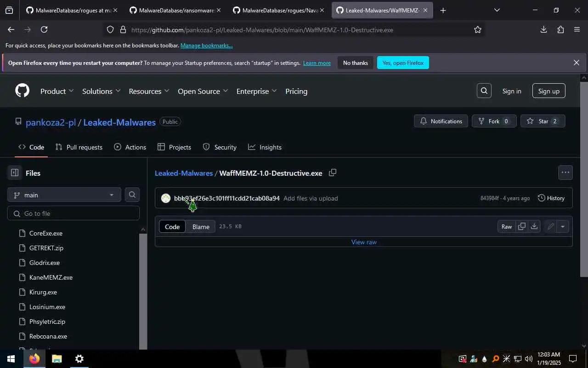Fork the repository button
Image resolution: width=588 pixels, height=368 pixels.
point(494,121)
